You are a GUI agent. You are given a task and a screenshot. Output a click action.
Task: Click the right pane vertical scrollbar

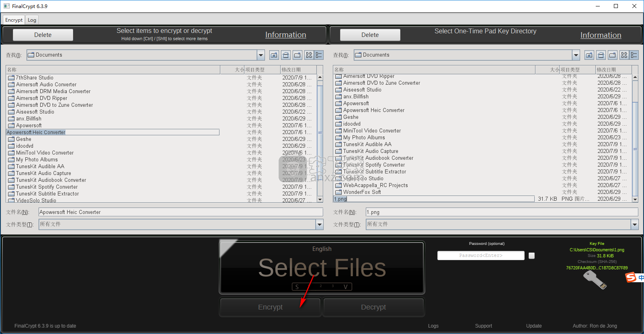tap(635, 138)
